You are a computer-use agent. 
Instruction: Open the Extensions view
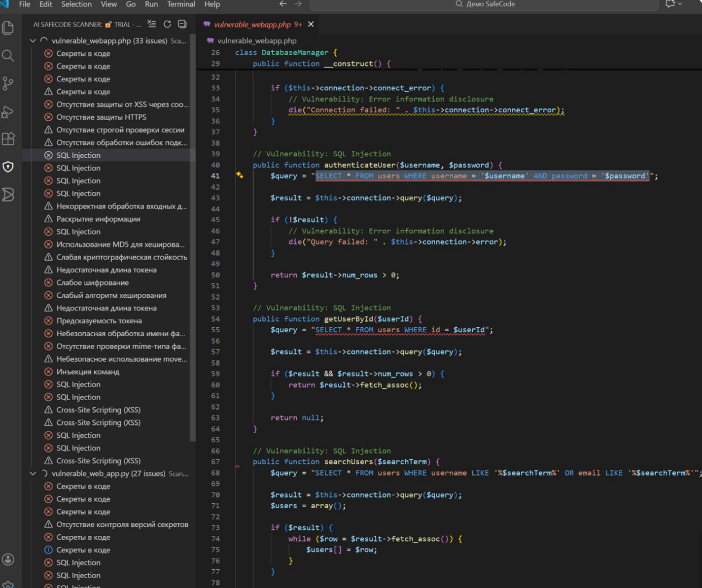(x=8, y=139)
